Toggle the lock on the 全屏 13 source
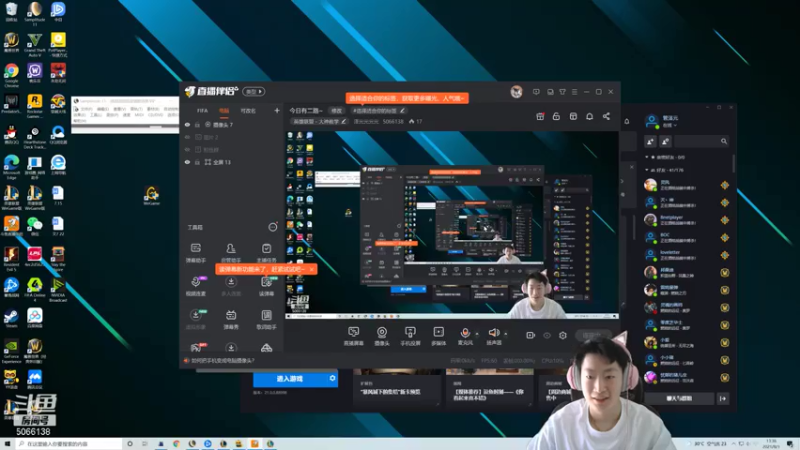This screenshot has width=800, height=450. pyautogui.click(x=197, y=162)
